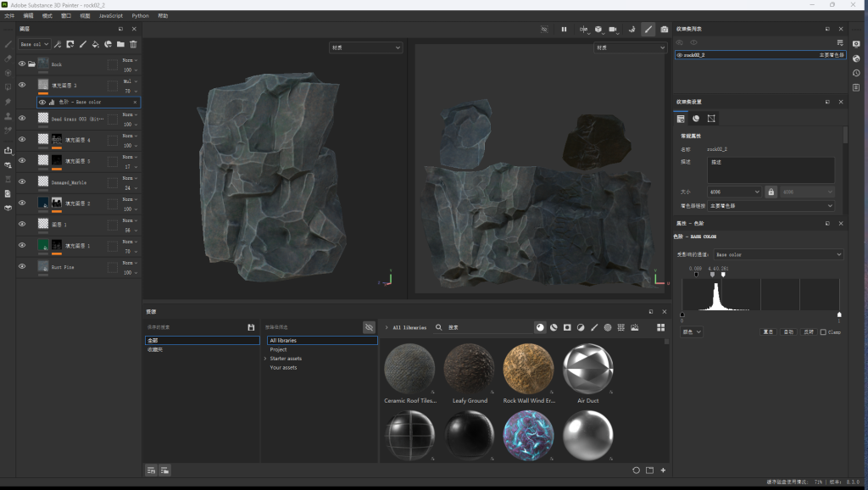868x490 pixels.
Task: Select the Eraser tool in left toolbar
Action: [x=8, y=58]
